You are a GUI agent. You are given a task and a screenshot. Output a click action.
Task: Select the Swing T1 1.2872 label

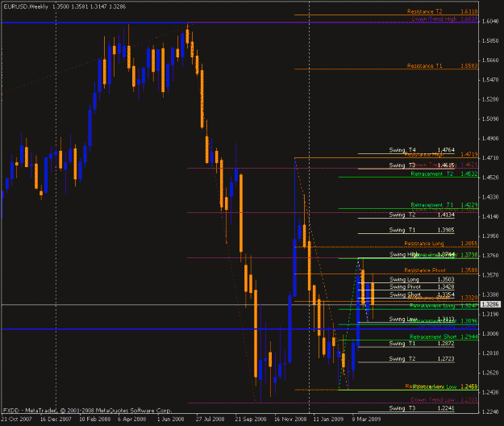(422, 344)
